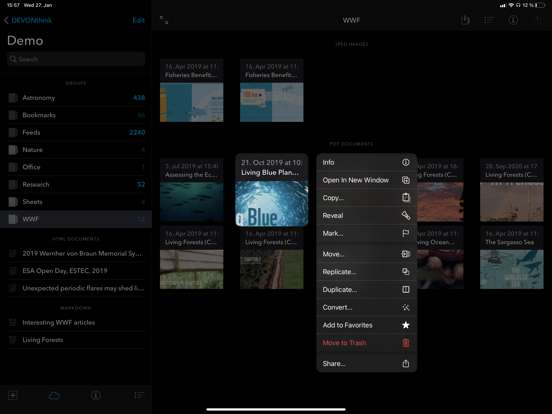Open the Nature group
This screenshot has height=414, width=552.
point(76,150)
